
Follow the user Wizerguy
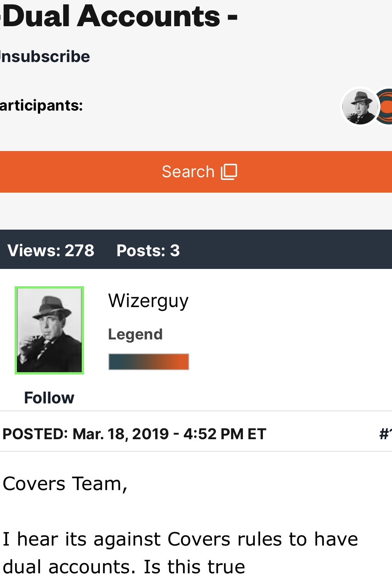[49, 398]
